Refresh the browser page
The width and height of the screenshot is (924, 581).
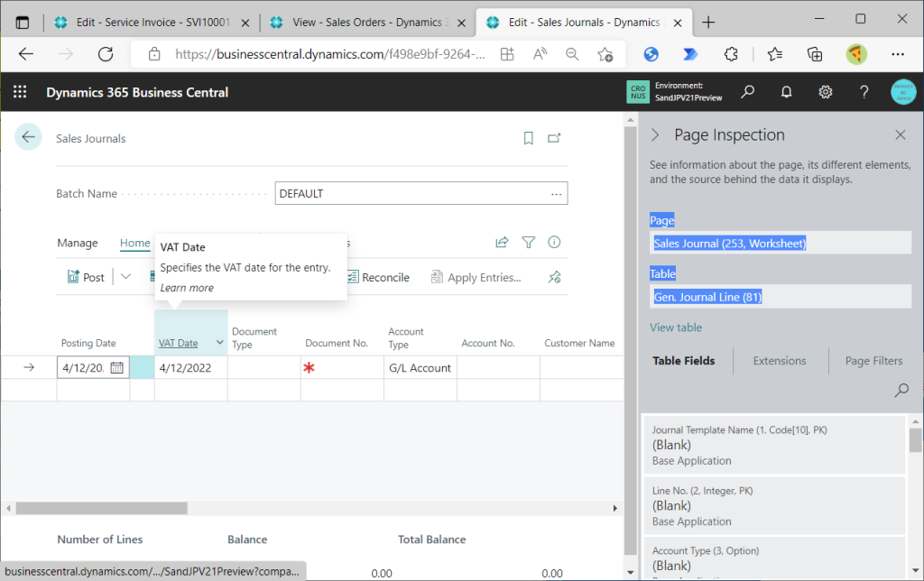[106, 54]
